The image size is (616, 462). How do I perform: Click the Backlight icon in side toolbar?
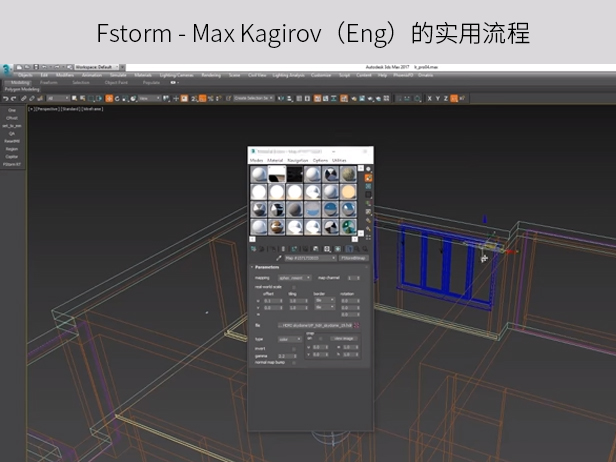coord(368,179)
